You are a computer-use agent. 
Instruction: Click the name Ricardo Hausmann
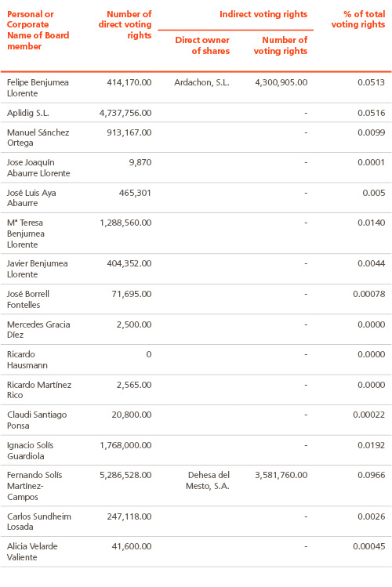pyautogui.click(x=27, y=360)
